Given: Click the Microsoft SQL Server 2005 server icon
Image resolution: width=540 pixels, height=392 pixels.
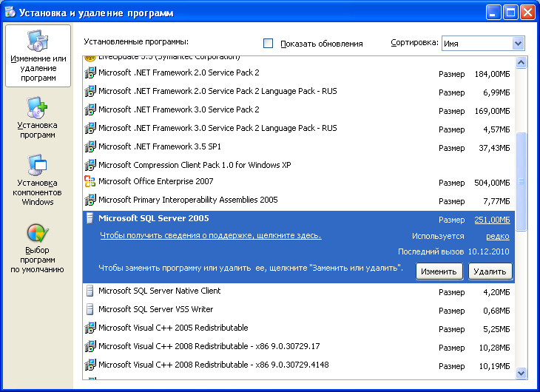Looking at the screenshot, I should coord(90,218).
